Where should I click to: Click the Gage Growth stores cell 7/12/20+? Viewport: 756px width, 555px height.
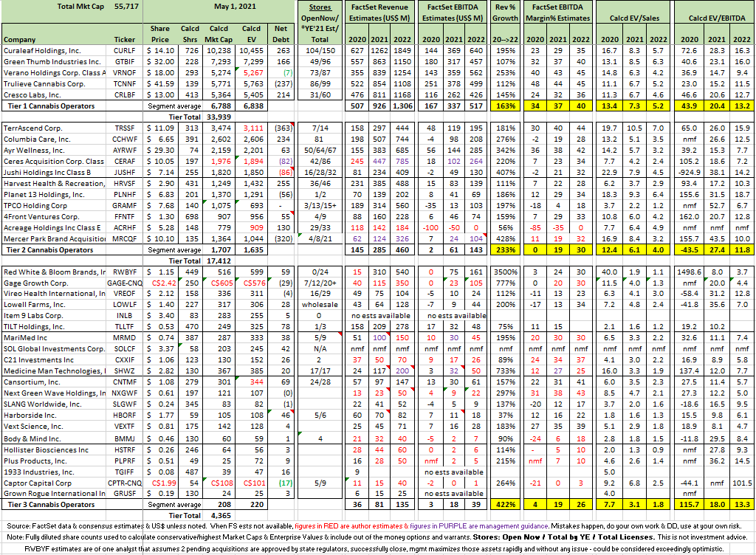tap(320, 283)
